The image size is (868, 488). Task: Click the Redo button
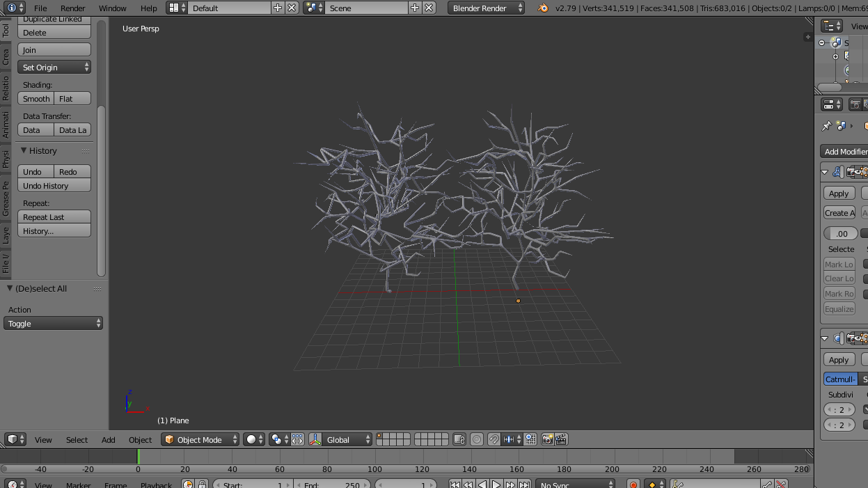(x=73, y=172)
